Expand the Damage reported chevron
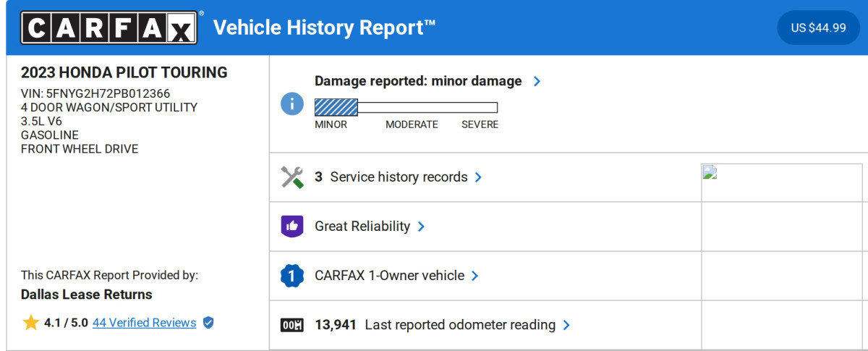 (537, 82)
